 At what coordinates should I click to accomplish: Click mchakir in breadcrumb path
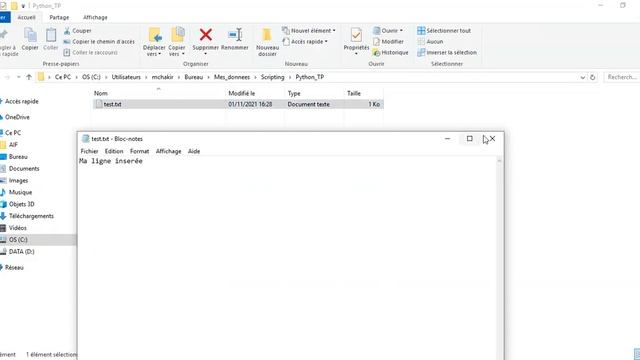coord(162,77)
